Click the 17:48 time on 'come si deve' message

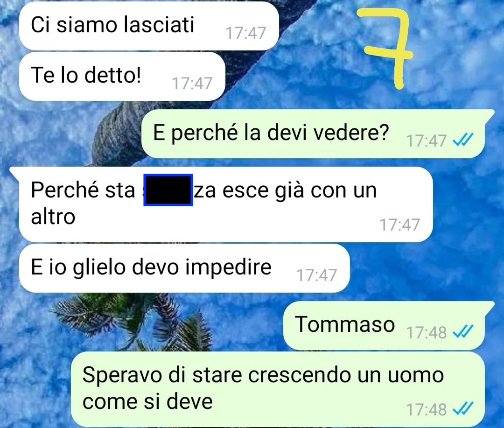click(427, 409)
